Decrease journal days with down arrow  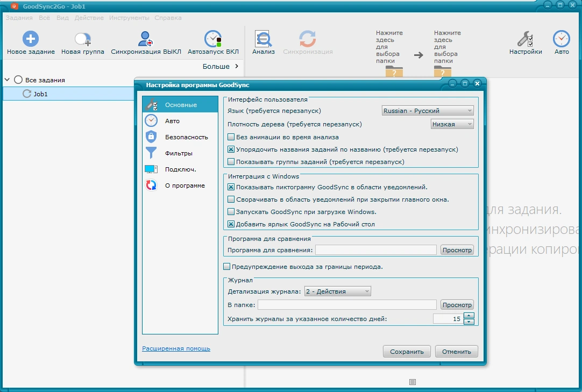(469, 322)
